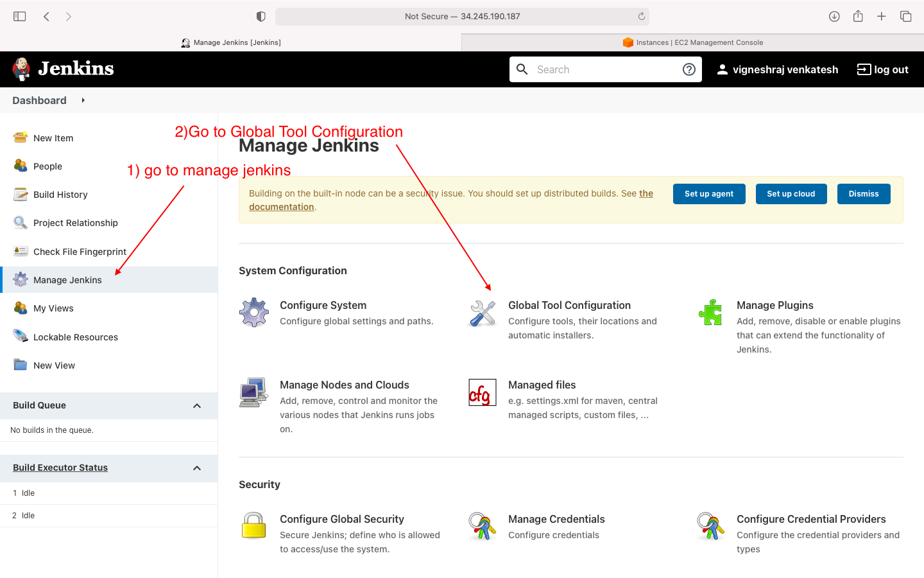
Task: Open the Build History notepad icon
Action: click(21, 194)
